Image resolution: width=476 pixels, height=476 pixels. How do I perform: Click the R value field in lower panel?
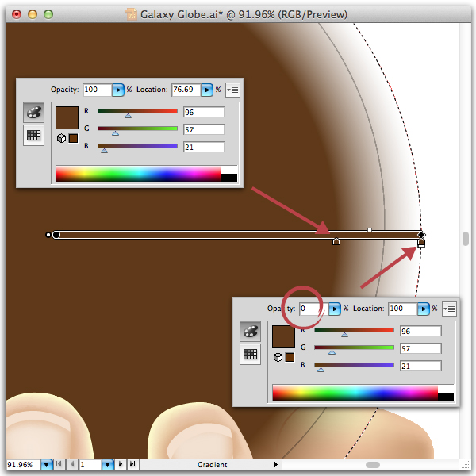click(x=420, y=331)
